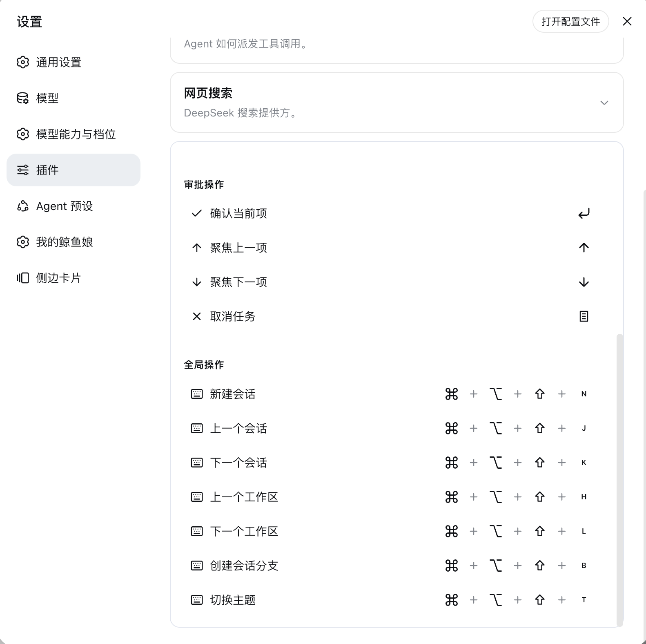Close the settings dialog with X

627,21
